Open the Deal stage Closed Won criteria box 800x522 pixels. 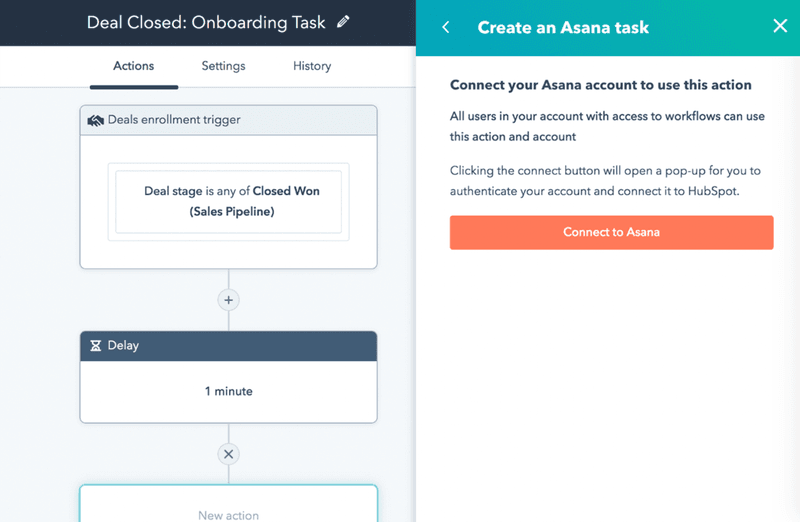point(229,202)
